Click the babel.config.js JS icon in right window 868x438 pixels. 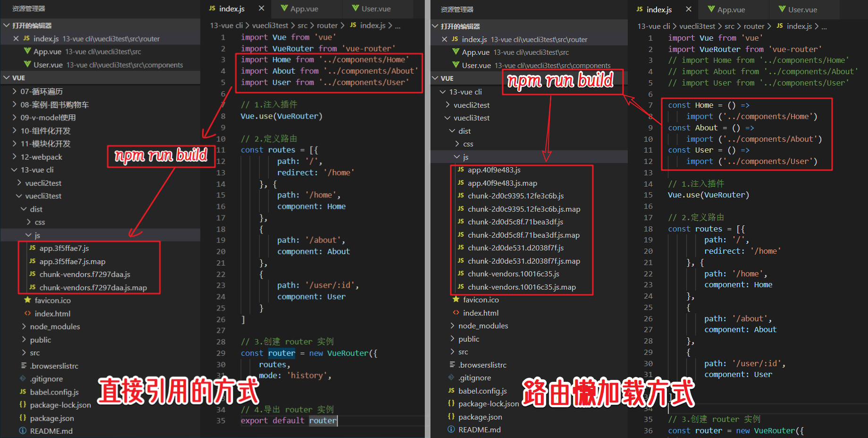point(452,391)
